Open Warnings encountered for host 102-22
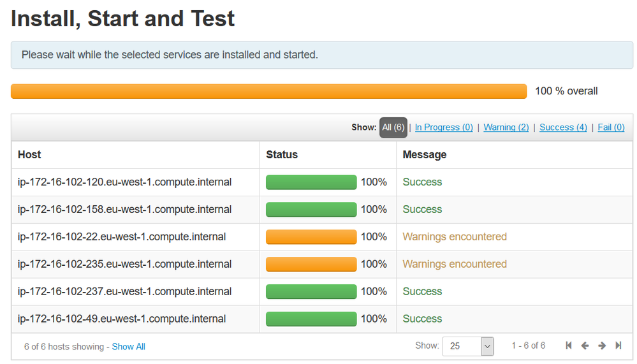The width and height of the screenshot is (637, 364). click(x=455, y=237)
